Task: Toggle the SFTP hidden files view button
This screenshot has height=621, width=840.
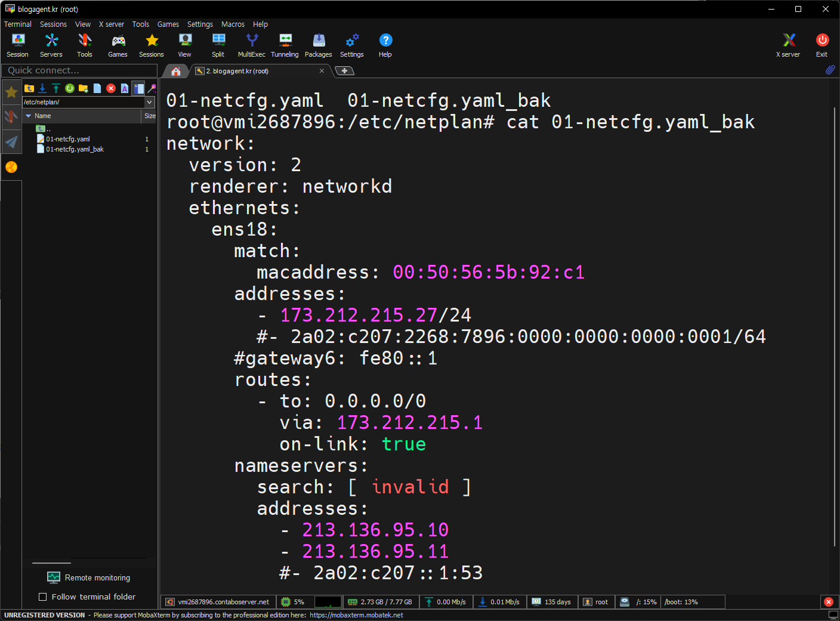Action: [138, 88]
